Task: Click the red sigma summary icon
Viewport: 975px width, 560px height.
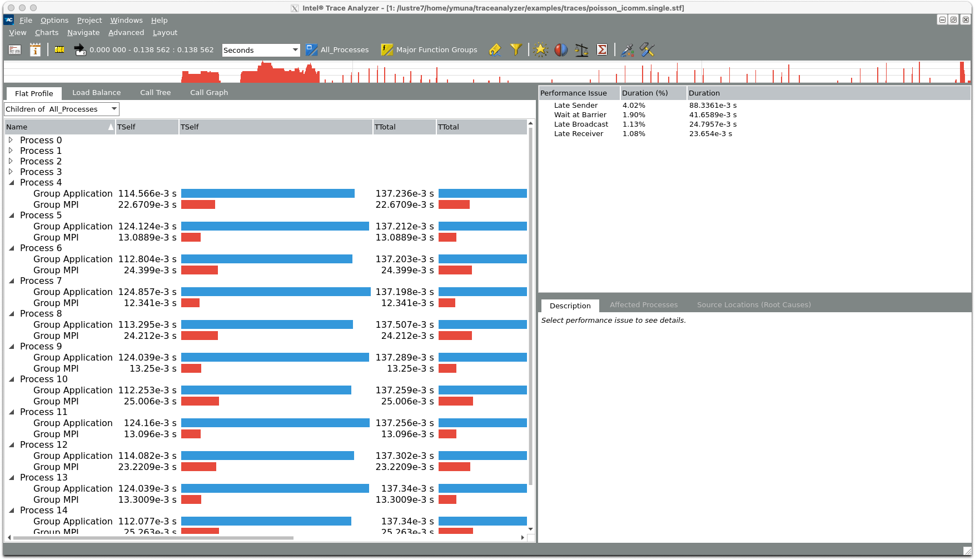Action: 602,50
